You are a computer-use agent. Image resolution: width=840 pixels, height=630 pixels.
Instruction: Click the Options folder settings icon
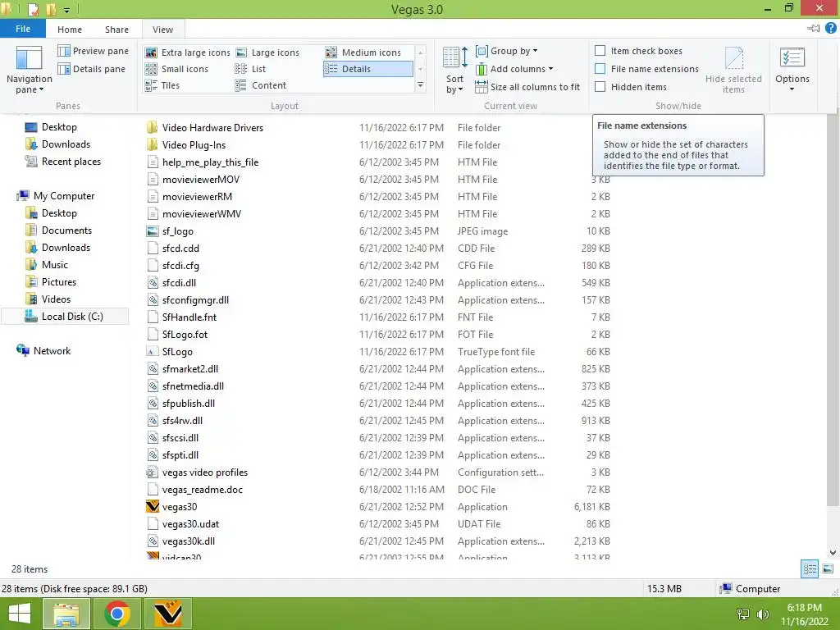(792, 58)
